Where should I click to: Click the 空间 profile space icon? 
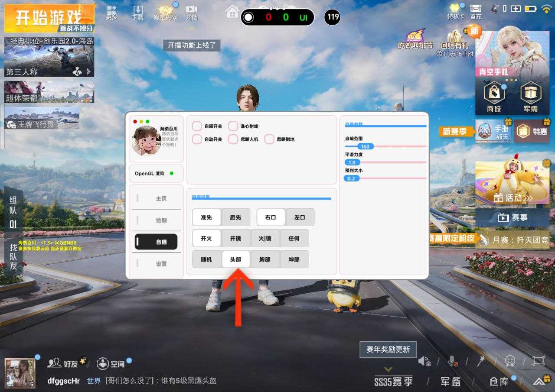111,363
